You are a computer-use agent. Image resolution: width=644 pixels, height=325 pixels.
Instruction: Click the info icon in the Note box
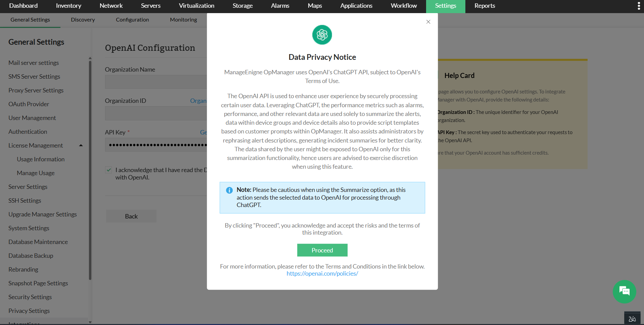229,190
